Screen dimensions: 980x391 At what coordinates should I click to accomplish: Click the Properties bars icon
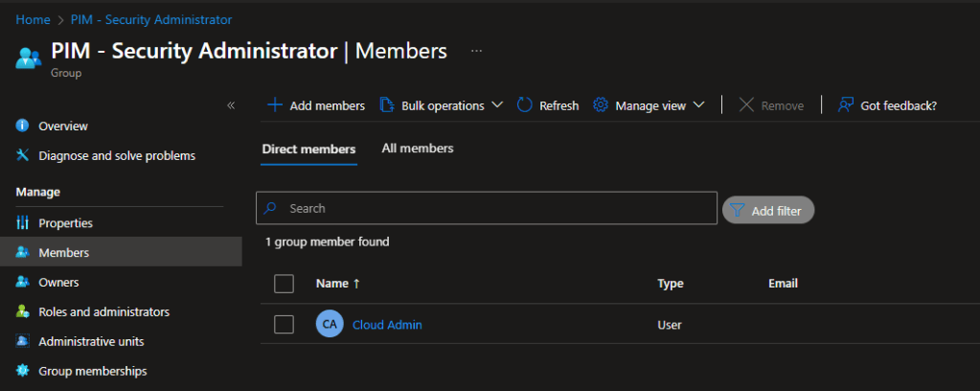coord(23,223)
